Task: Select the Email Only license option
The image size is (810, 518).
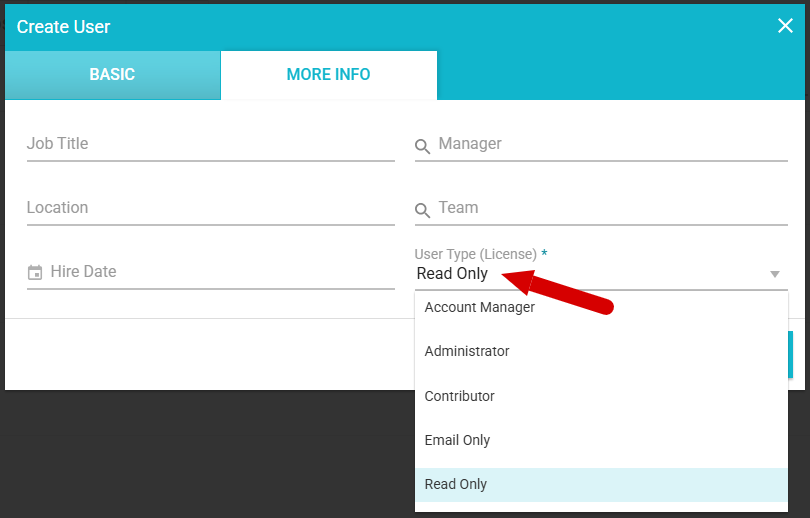Action: 458,440
